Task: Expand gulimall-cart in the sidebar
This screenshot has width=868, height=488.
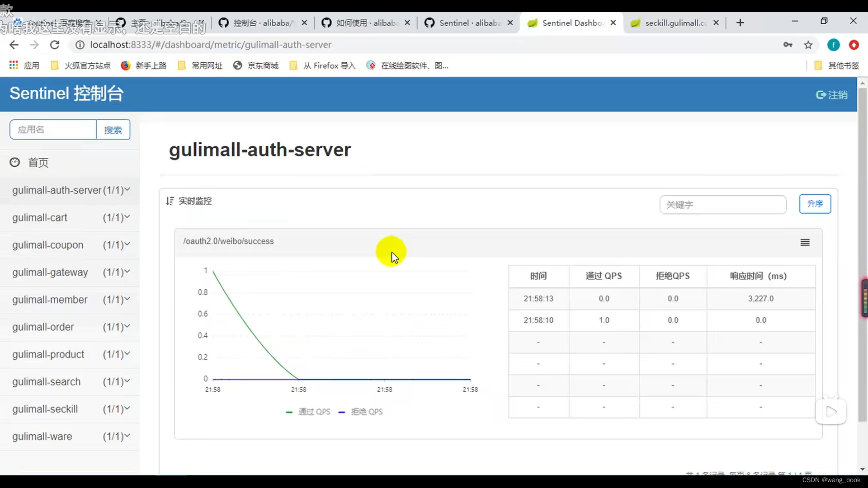Action: [70, 218]
